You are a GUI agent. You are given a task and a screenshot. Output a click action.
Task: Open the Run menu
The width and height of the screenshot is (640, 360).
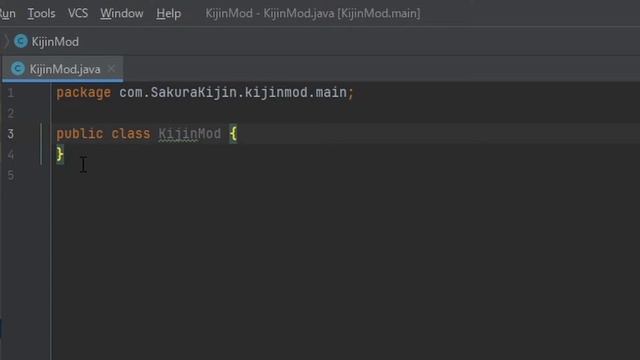[7, 13]
